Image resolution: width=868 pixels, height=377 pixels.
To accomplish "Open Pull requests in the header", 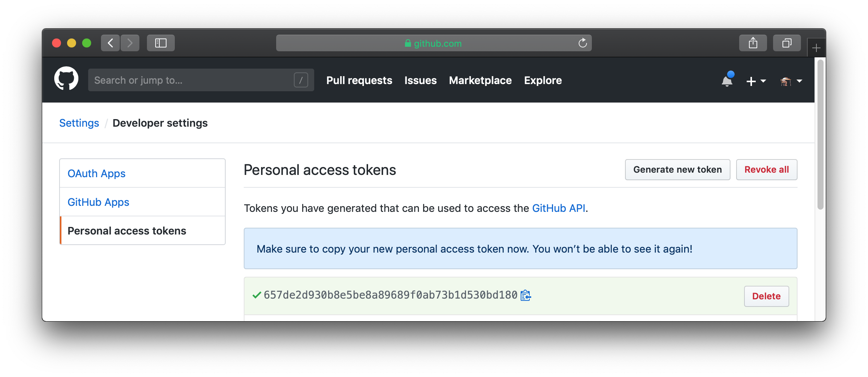I will tap(359, 80).
